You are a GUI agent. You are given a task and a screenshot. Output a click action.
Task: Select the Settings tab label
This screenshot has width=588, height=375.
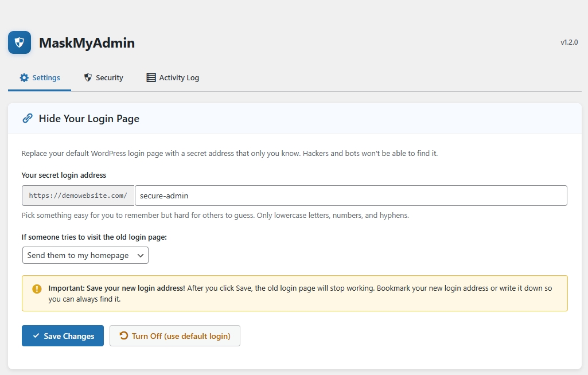tap(46, 77)
